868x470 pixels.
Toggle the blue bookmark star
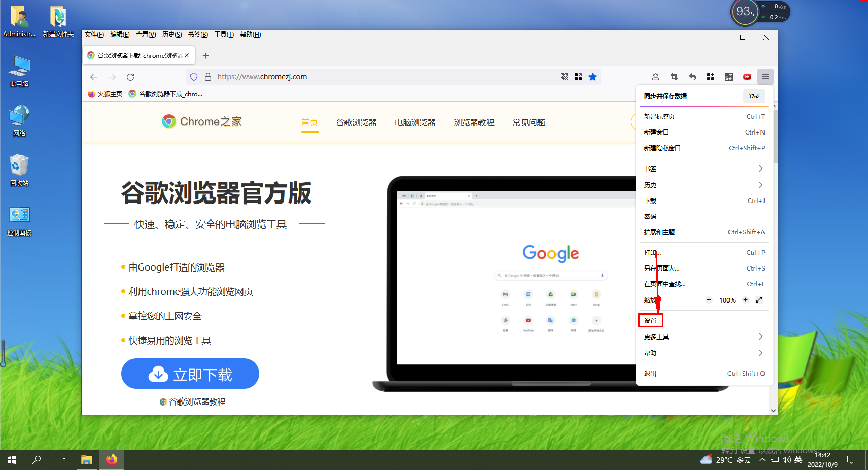[593, 77]
